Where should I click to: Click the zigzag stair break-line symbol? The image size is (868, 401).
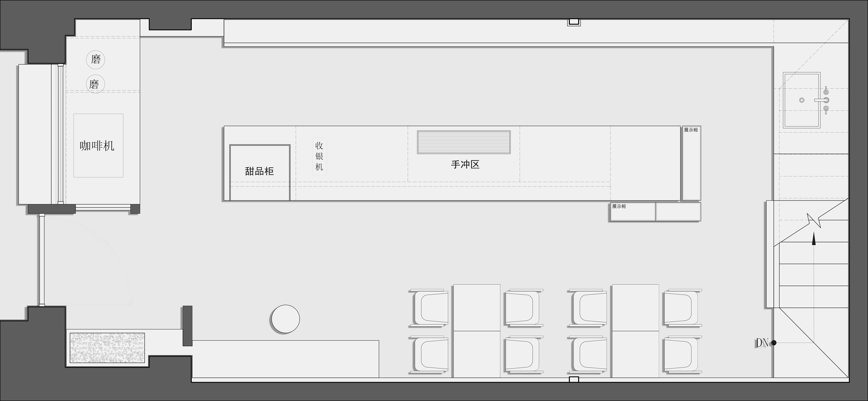(814, 221)
